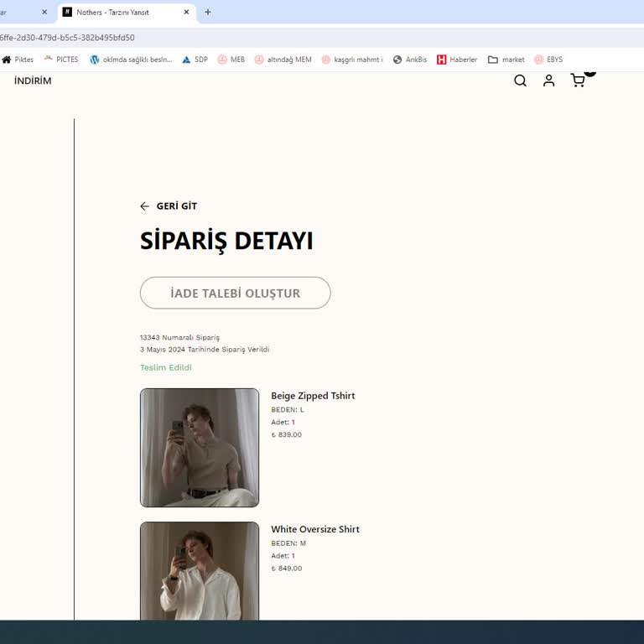Open the shopping cart icon

pyautogui.click(x=578, y=80)
